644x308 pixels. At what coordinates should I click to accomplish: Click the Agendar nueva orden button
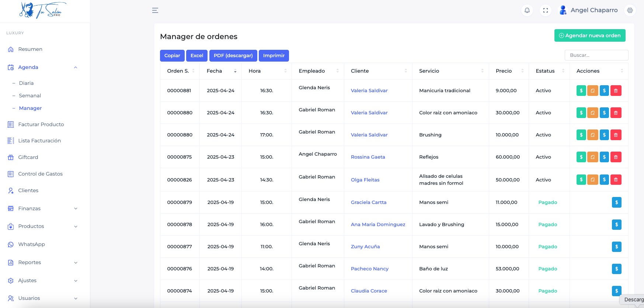click(589, 35)
